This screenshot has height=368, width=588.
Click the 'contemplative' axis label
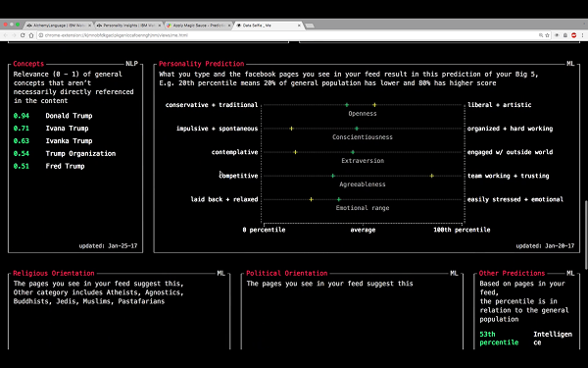(235, 152)
